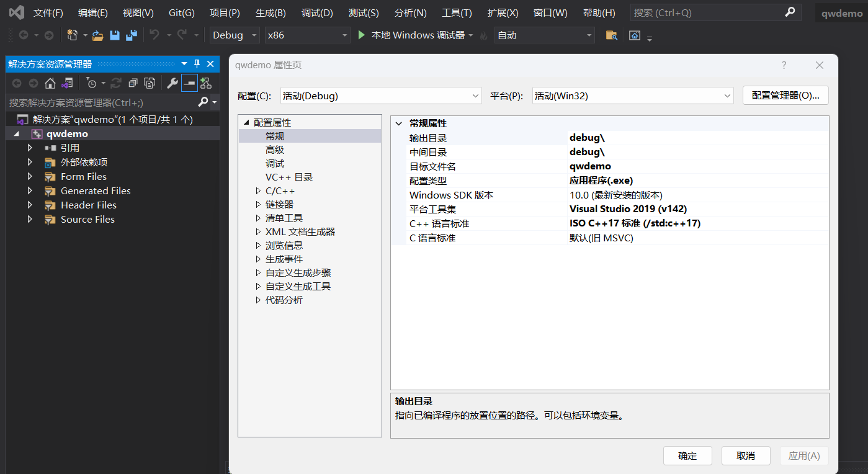Click the home window icon in the toolbar
The image size is (868, 474).
(x=635, y=35)
